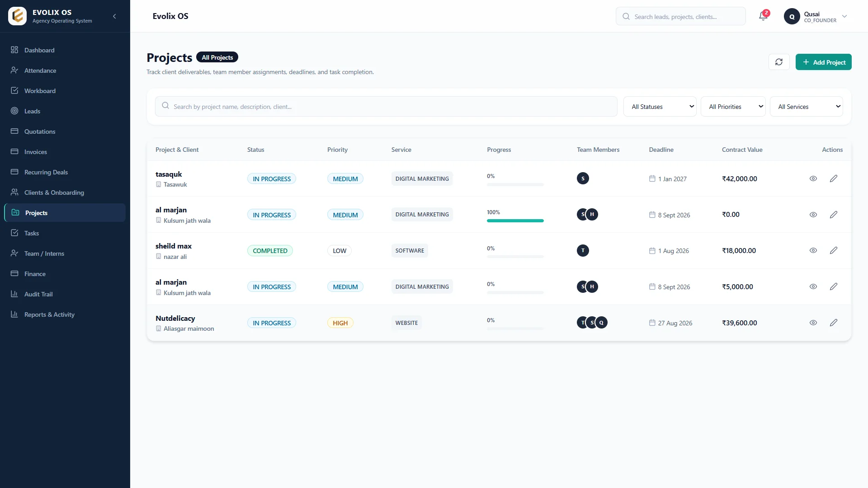Image resolution: width=868 pixels, height=488 pixels.
Task: View tasaquk project via eye icon
Action: 813,178
